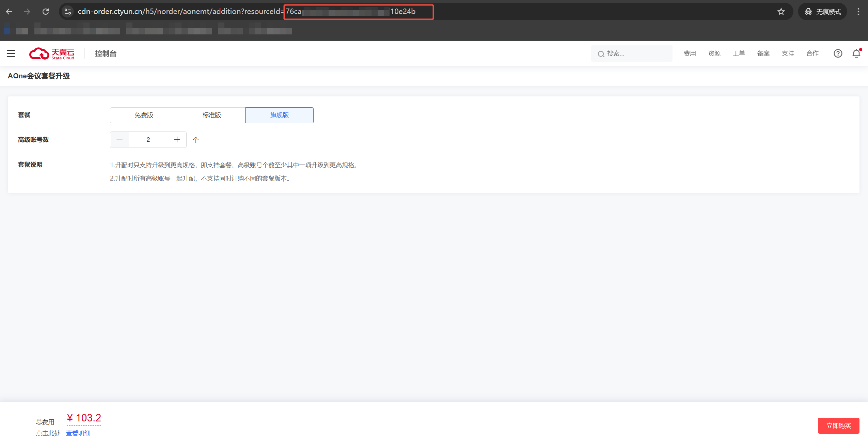Open the 查看明细 link
The width and height of the screenshot is (868, 448).
[78, 433]
